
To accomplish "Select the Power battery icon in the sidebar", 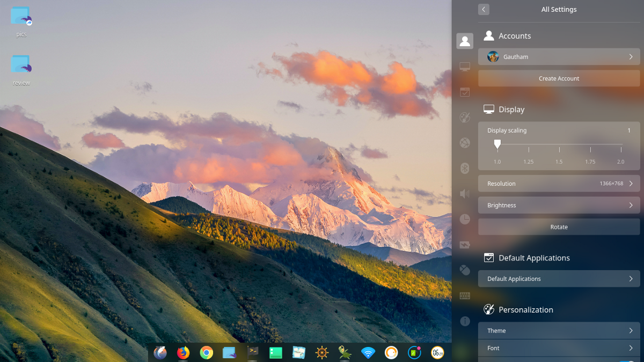I will click(465, 245).
